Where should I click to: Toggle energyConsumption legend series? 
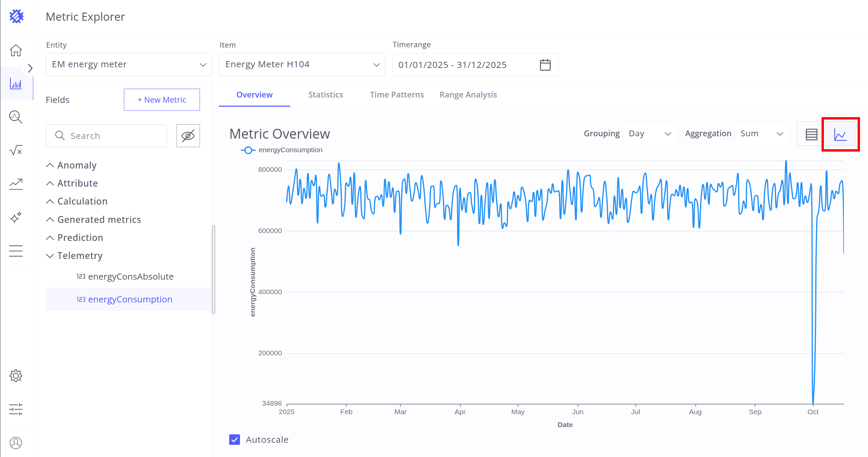tap(282, 150)
